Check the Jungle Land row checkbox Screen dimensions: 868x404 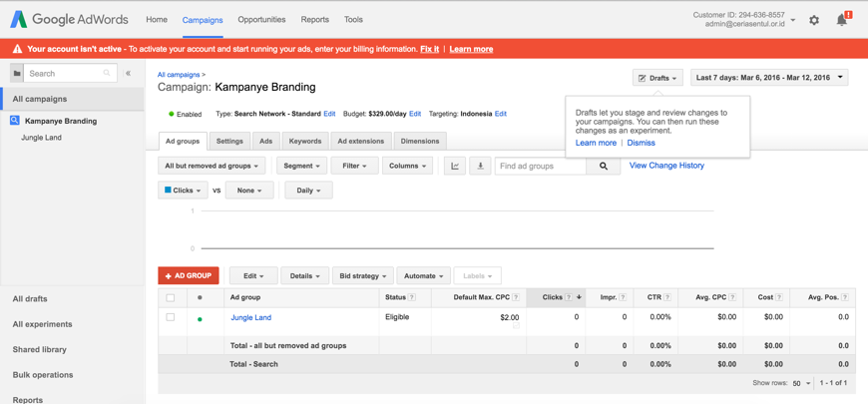click(x=171, y=317)
